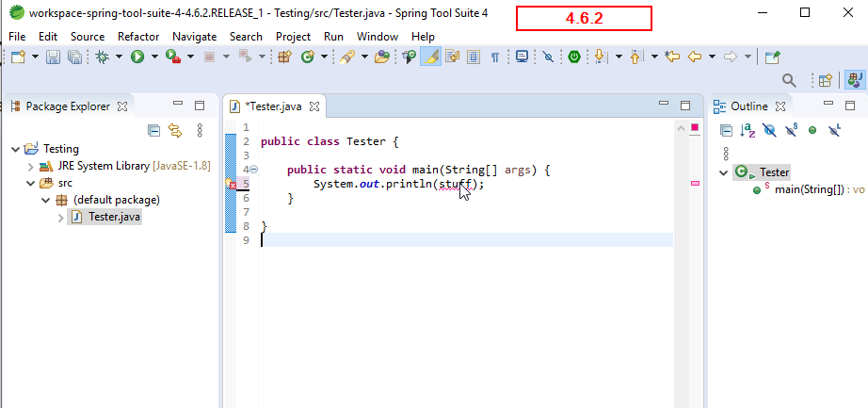Collapse the src folder node

pyautogui.click(x=31, y=183)
